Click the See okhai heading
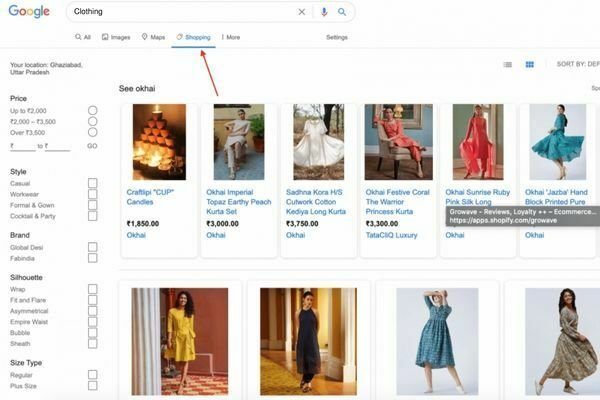This screenshot has width=600, height=400. [137, 88]
